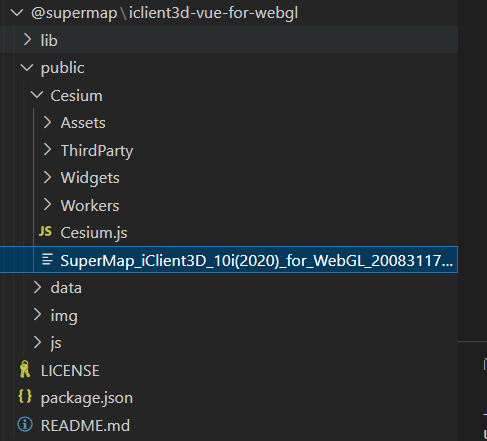The height and width of the screenshot is (441, 487).
Task: Click the JS icon beside Cesium.js
Action: click(45, 231)
